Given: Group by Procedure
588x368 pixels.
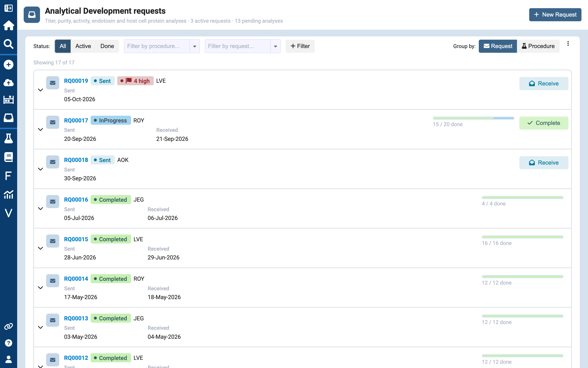Looking at the screenshot, I should tap(538, 46).
